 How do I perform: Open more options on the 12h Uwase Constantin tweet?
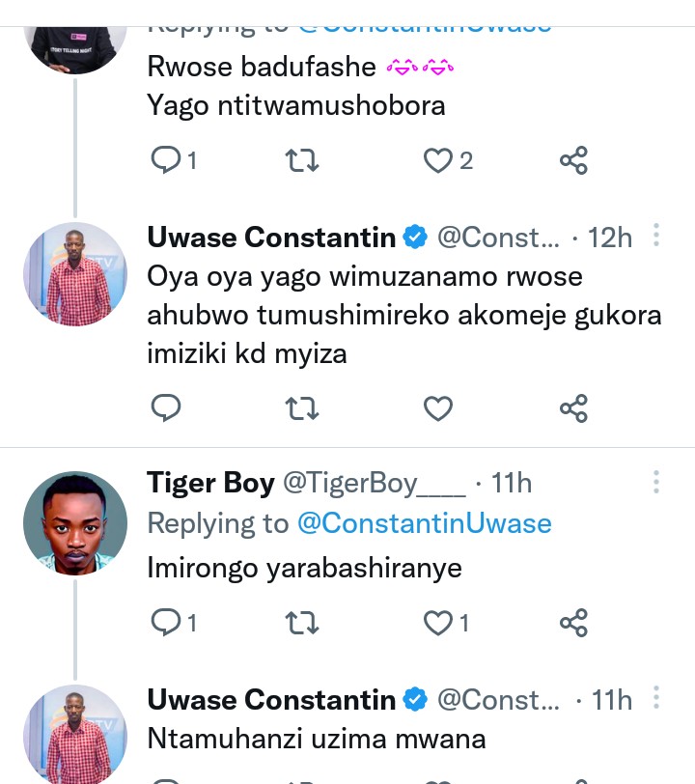pos(656,237)
